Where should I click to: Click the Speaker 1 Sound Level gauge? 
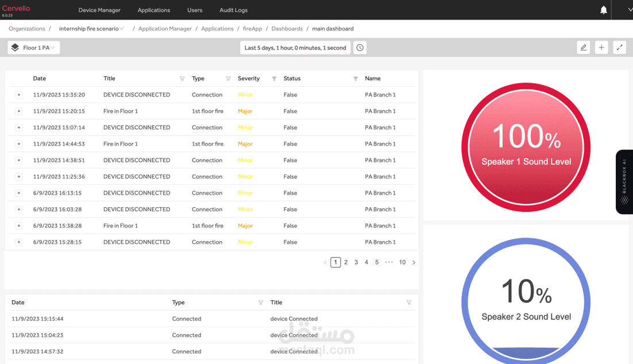pyautogui.click(x=526, y=148)
